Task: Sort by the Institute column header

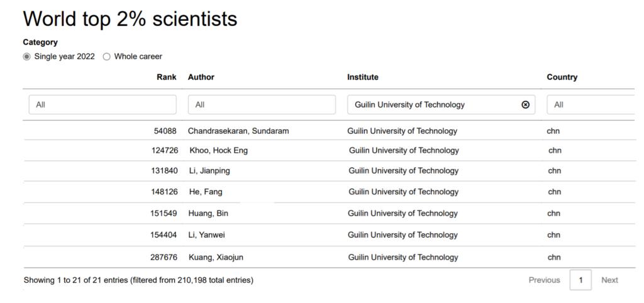Action: point(363,77)
